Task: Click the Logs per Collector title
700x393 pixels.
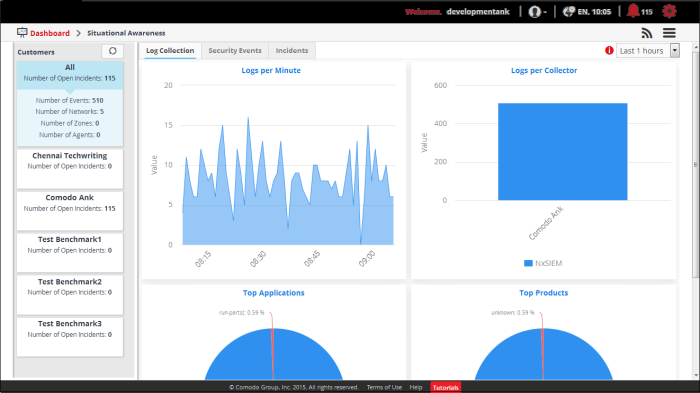Action: pos(544,70)
